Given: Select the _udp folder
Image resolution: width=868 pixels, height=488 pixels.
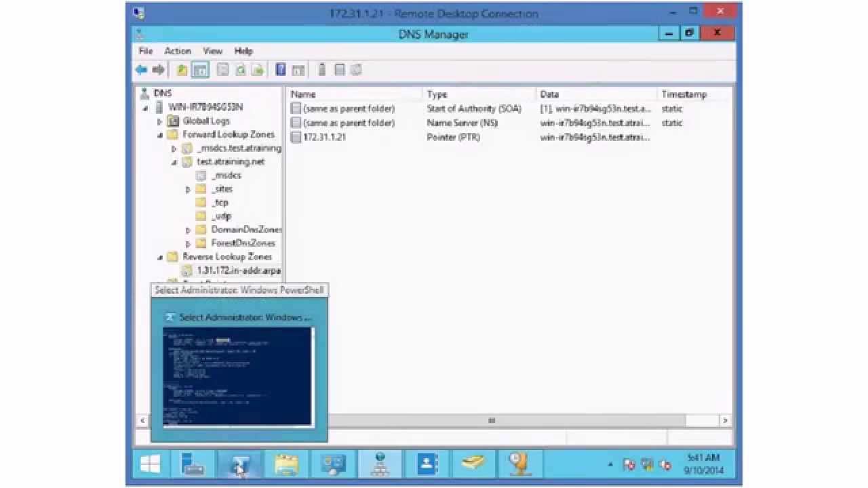Looking at the screenshot, I should tap(221, 216).
